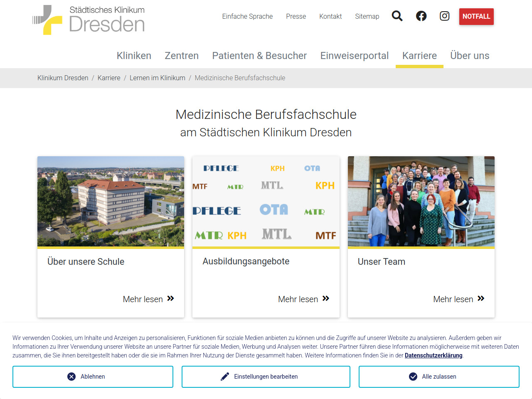Click Einstellungen bearbeiten cookie settings button
The image size is (532, 399).
coord(266,377)
